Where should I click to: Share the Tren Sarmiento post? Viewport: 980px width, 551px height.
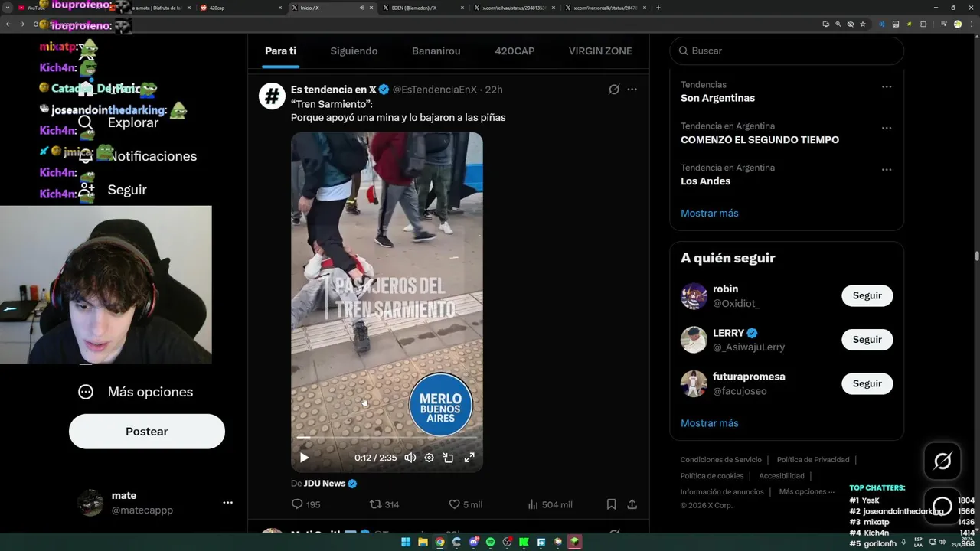(x=632, y=504)
